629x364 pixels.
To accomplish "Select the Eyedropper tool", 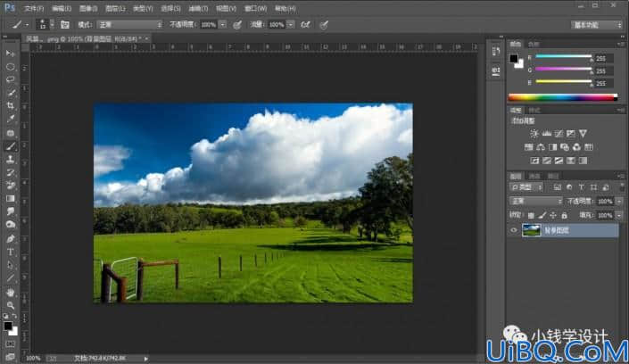I will click(11, 120).
